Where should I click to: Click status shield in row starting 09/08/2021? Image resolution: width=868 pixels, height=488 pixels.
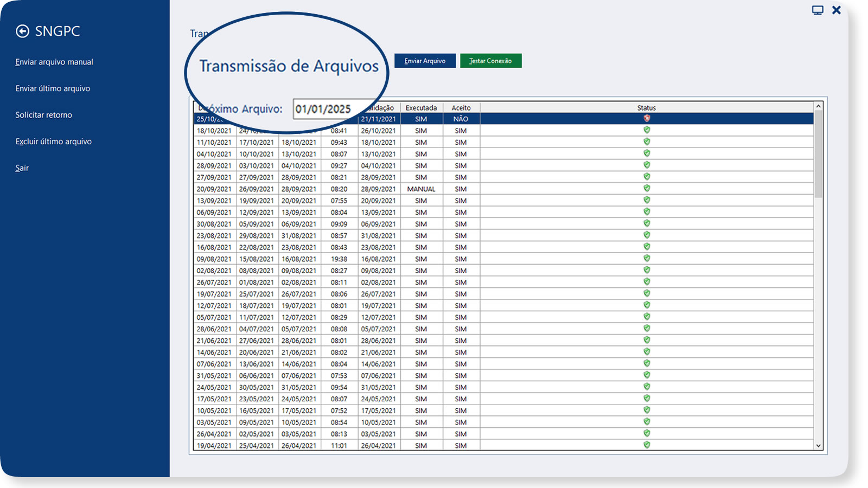point(647,258)
